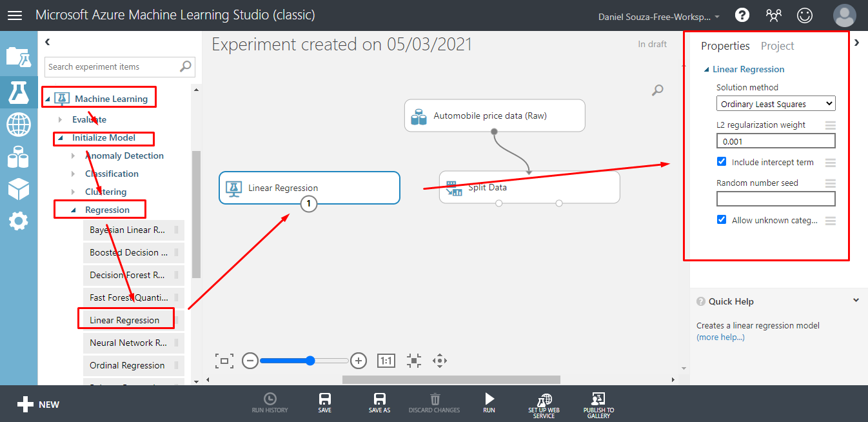This screenshot has height=422, width=868.
Task: Click the Linear Regression output port
Action: click(309, 204)
